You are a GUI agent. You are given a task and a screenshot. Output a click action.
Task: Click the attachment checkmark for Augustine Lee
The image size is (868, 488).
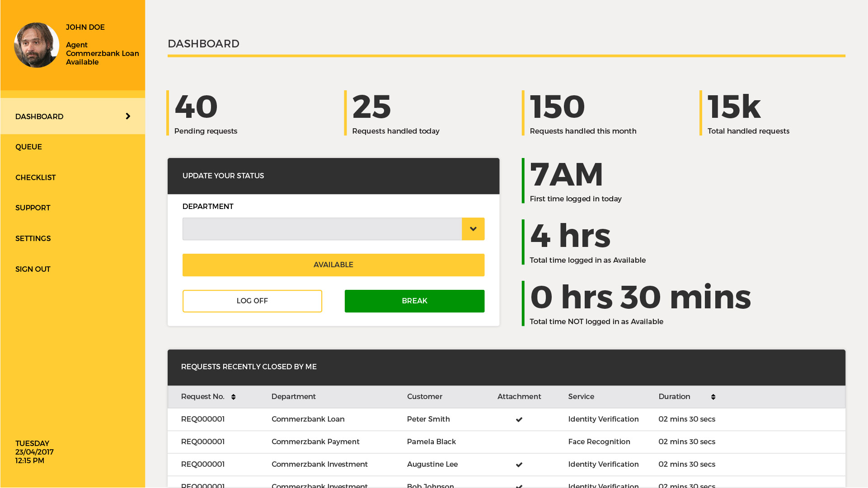519,464
